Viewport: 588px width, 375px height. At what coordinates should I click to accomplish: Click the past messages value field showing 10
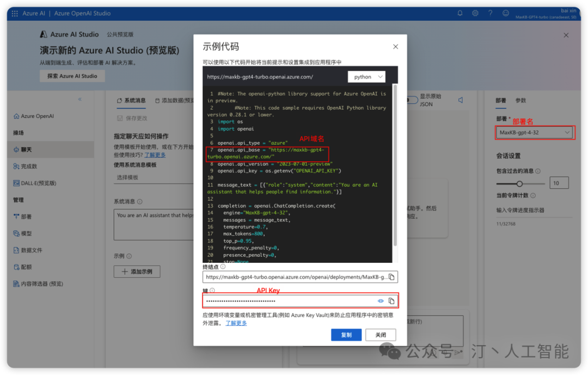click(x=559, y=183)
